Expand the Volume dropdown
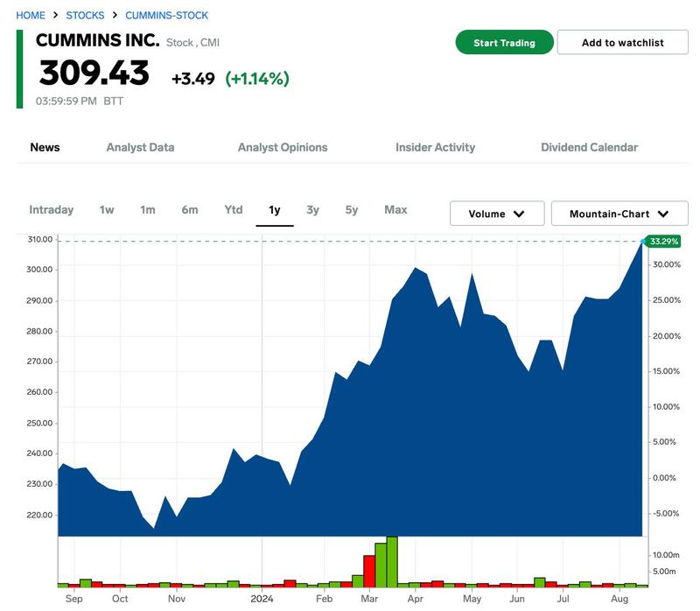The image size is (700, 611). tap(497, 214)
